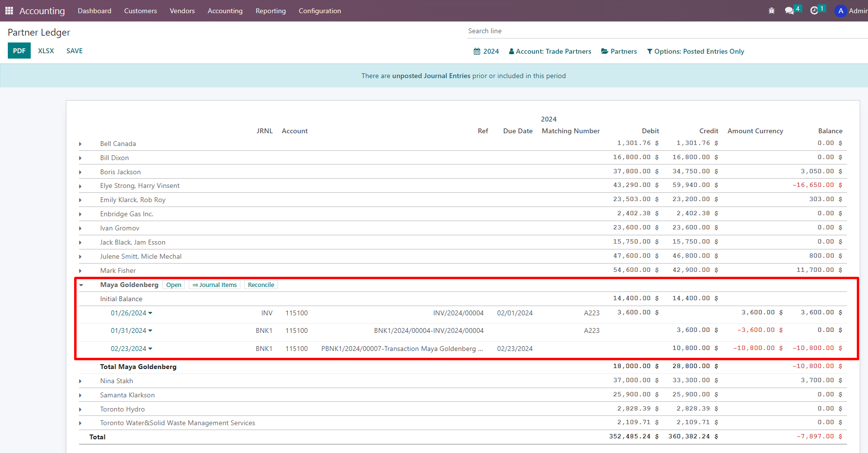
Task: Click reference BNK1/2024/00004-INV/2024/00004
Action: pyautogui.click(x=429, y=330)
